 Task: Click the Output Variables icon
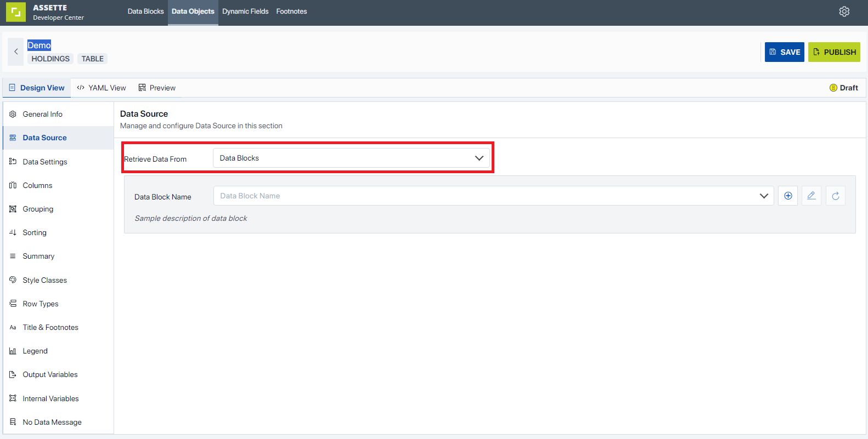point(13,374)
